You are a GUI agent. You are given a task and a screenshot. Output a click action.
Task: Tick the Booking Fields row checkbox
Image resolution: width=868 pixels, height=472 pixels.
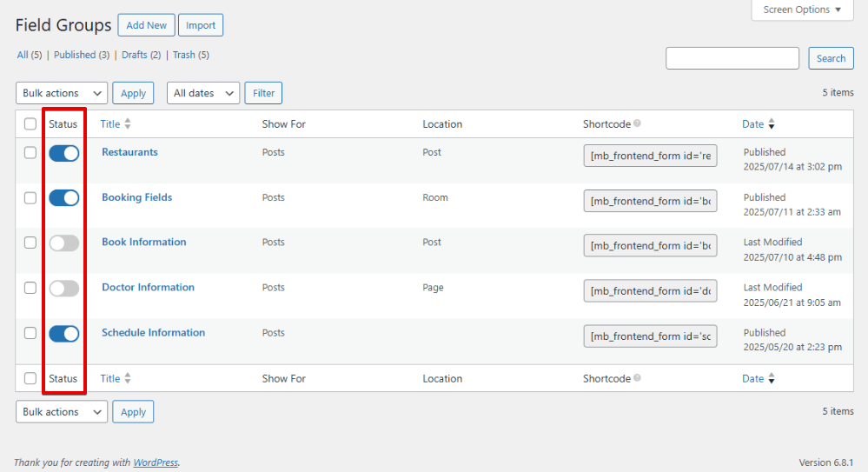click(x=30, y=198)
